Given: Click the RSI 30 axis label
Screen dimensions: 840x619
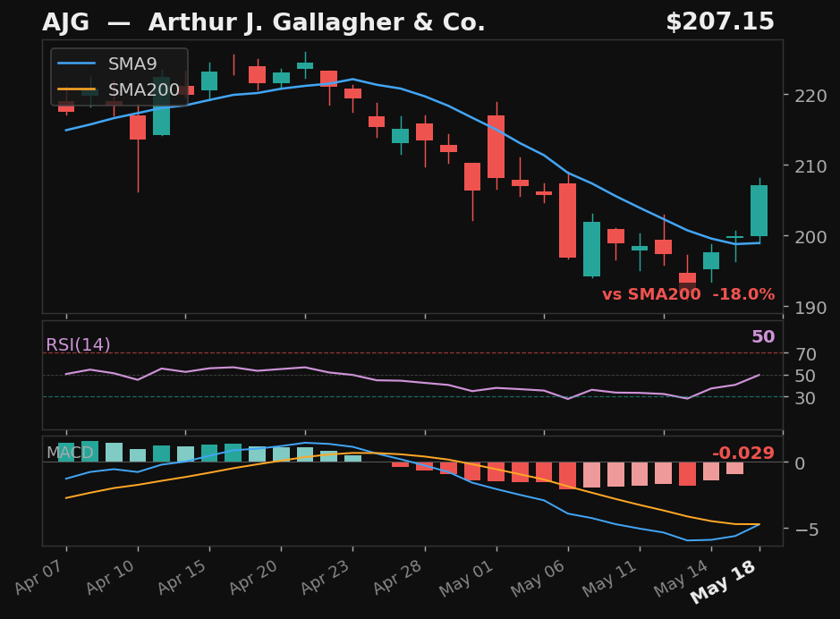Looking at the screenshot, I should tap(805, 398).
